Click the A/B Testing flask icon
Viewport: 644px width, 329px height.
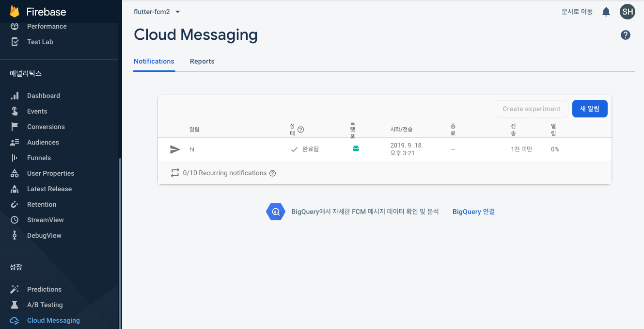[x=15, y=305]
